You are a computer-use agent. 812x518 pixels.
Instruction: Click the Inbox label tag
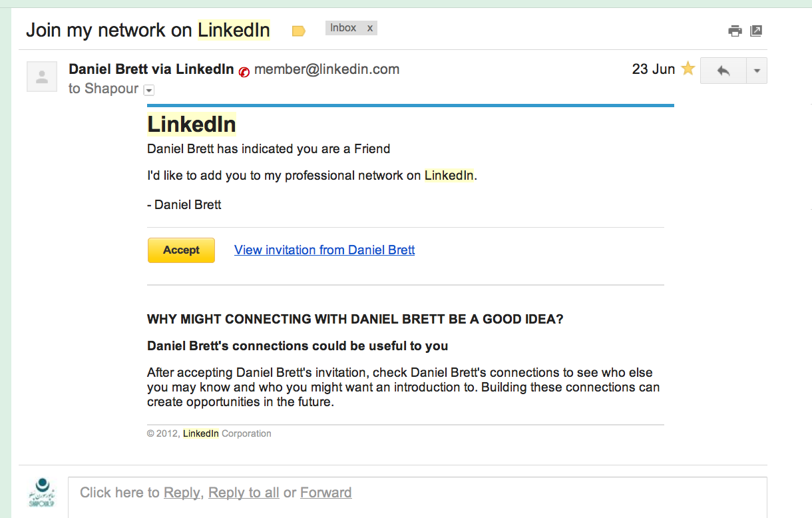pos(343,28)
